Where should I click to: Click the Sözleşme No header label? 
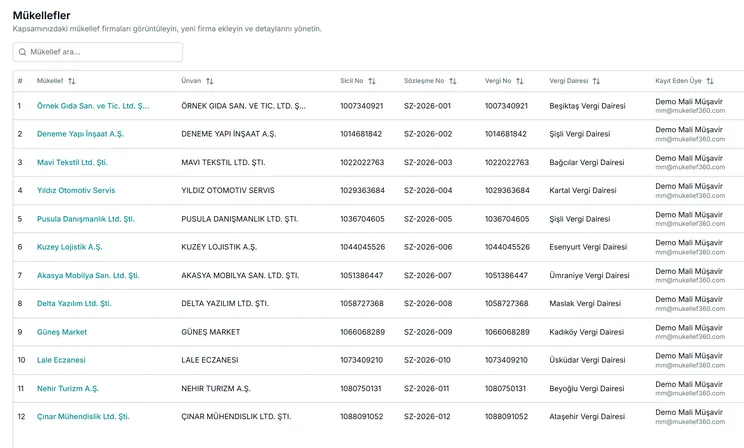click(424, 81)
